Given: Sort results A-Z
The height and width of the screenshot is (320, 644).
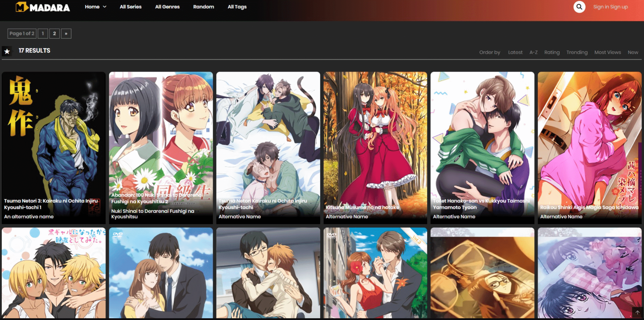Looking at the screenshot, I should (533, 52).
